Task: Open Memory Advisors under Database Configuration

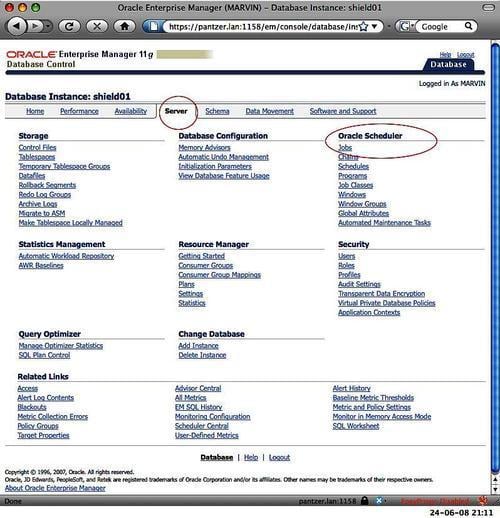Action: 204,147
